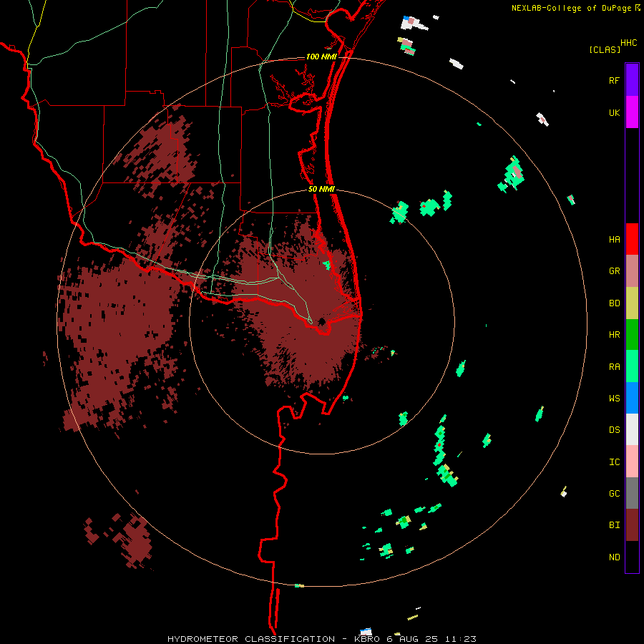Click the IC light pink legend swatch
The height and width of the screenshot is (644, 644).
pyautogui.click(x=632, y=462)
